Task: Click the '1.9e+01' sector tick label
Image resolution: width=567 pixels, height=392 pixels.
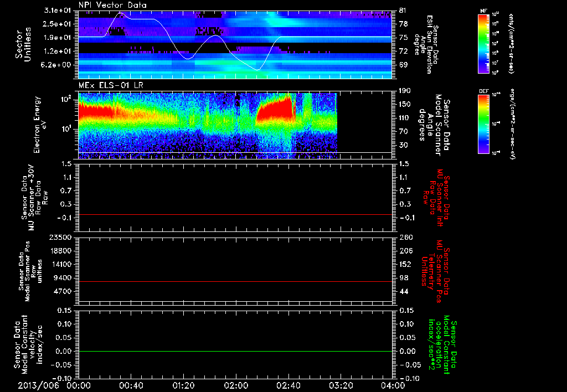Action: click(58, 38)
